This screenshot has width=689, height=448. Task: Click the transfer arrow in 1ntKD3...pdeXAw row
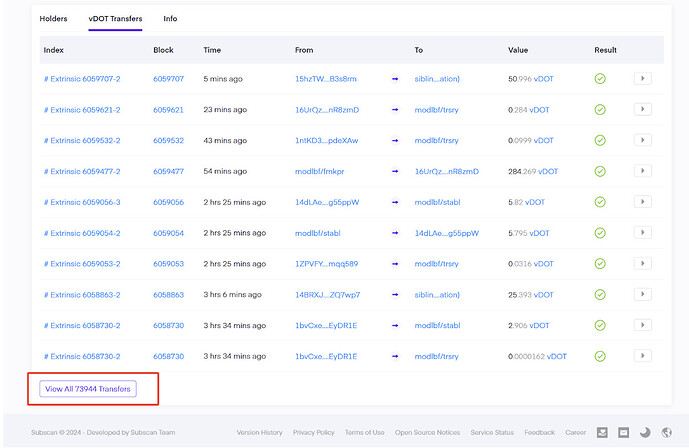tap(395, 141)
